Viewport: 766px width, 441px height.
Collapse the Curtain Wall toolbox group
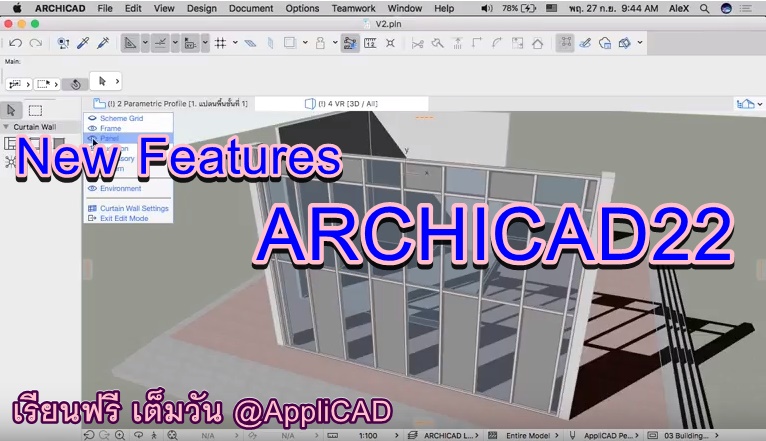[x=6, y=127]
